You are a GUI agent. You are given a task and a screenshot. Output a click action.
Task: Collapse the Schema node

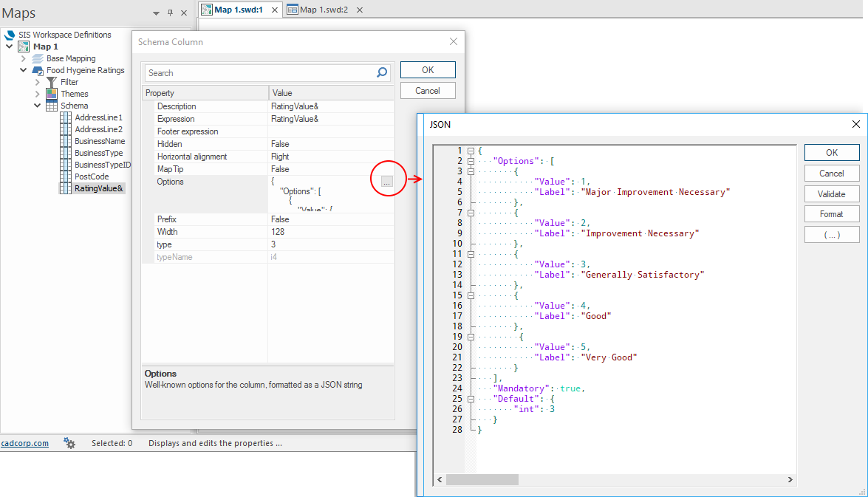tap(38, 106)
